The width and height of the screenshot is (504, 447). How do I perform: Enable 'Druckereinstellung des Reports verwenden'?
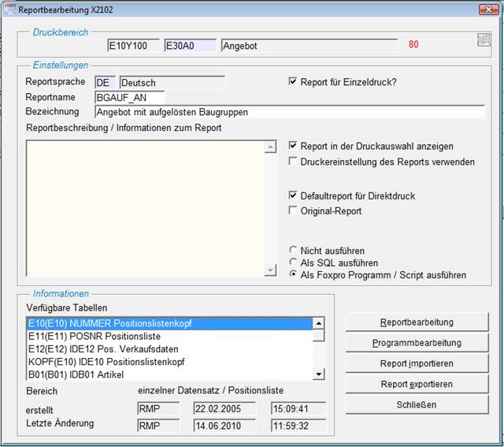pyautogui.click(x=293, y=162)
